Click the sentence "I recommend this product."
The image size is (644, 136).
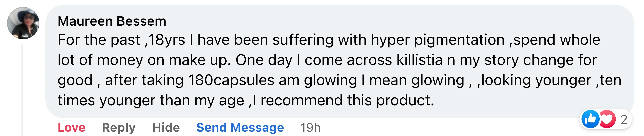click(x=344, y=100)
